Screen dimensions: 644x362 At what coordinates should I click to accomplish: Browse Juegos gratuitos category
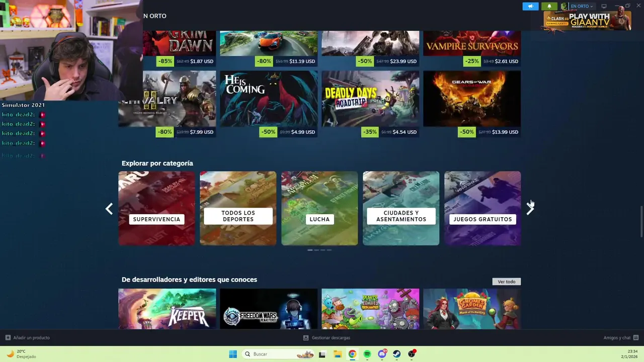[482, 208]
